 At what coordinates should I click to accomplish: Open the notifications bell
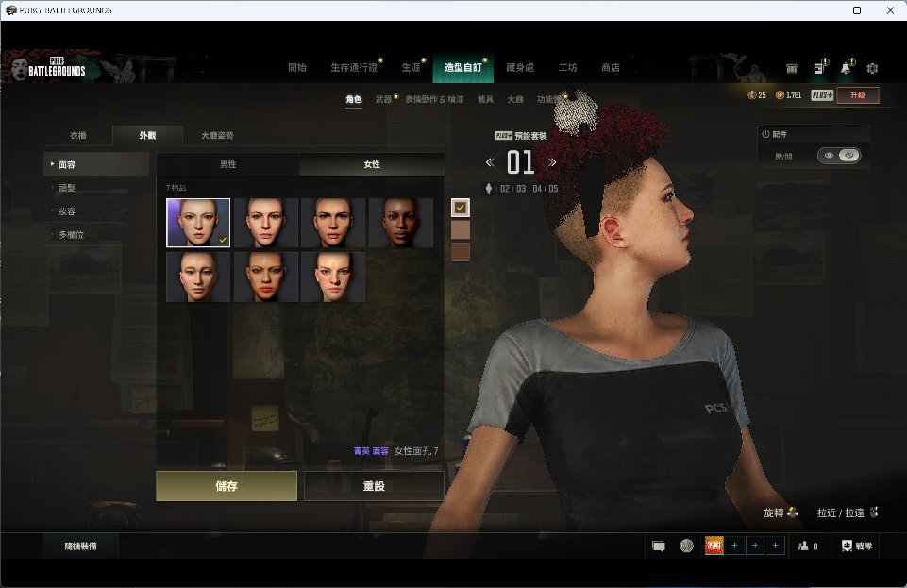847,67
